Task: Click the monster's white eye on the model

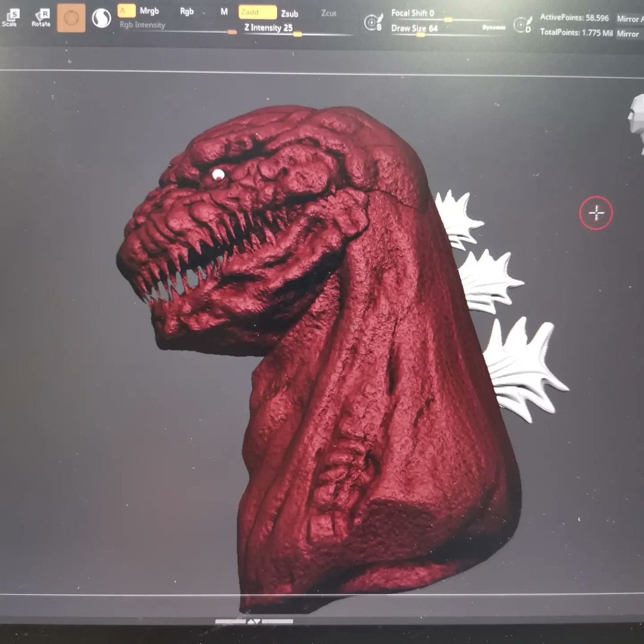Action: pos(218,174)
